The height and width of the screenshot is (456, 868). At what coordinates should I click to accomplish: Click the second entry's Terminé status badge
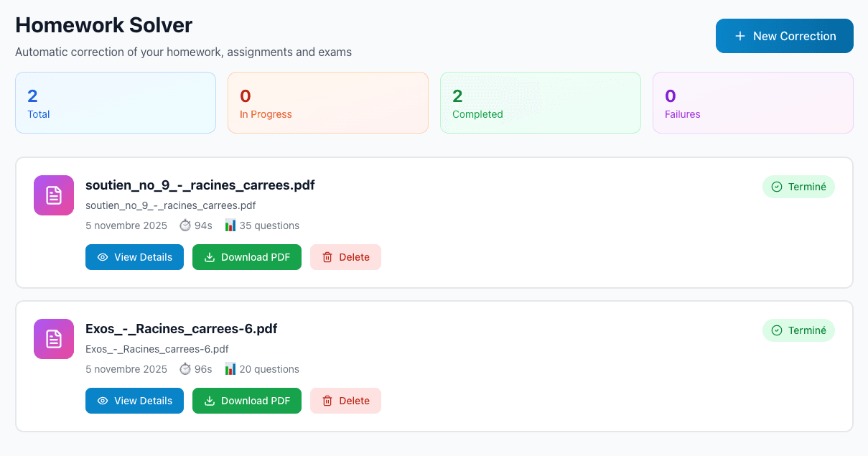coord(798,330)
